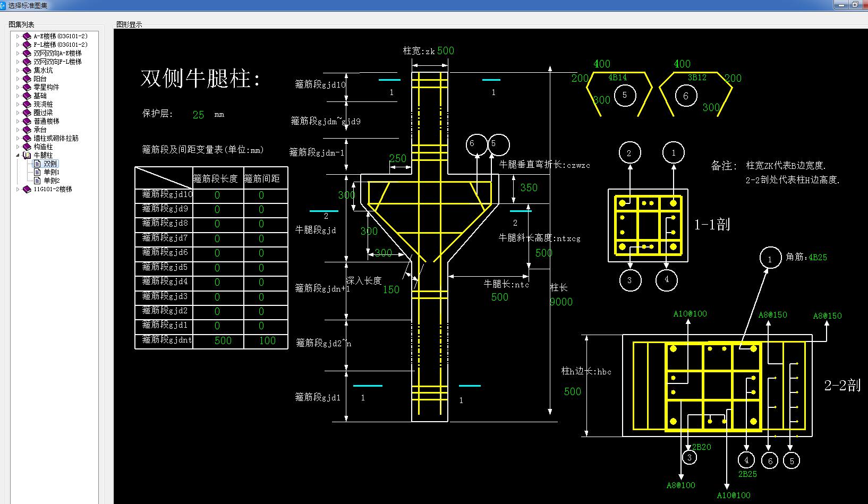The image size is (868, 504).
Task: Edit the 2B25 rebar label
Action: pyautogui.click(x=747, y=474)
